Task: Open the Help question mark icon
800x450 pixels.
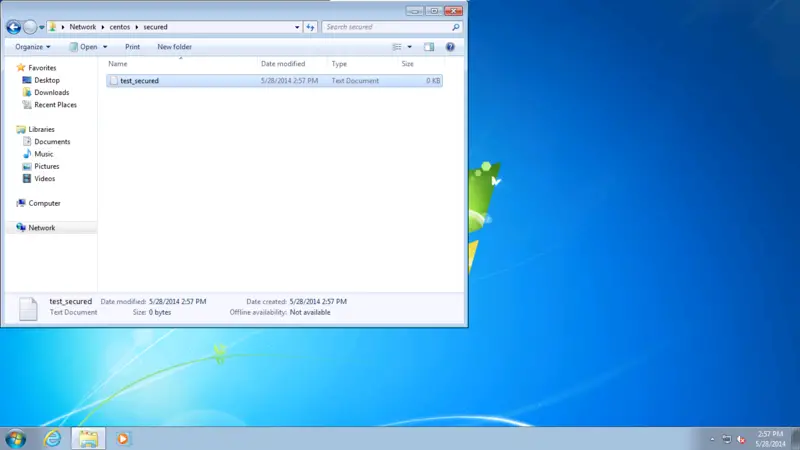Action: coord(450,47)
